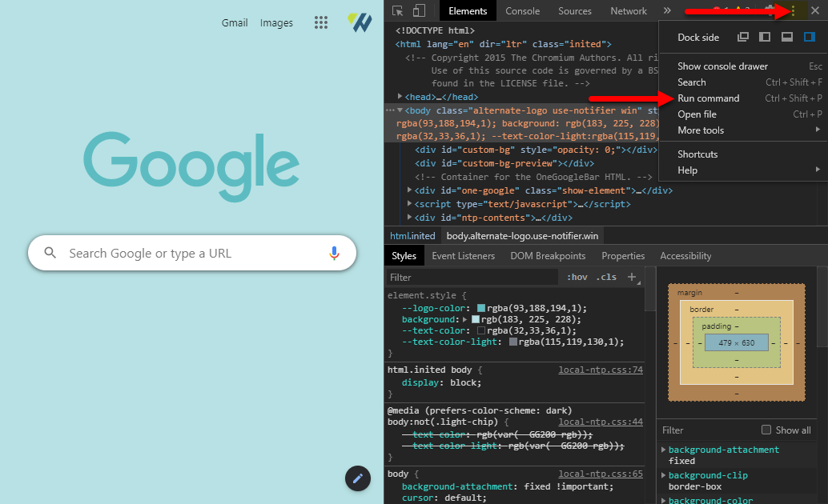828x504 pixels.
Task: Customize the page with the pencil button
Action: pyautogui.click(x=357, y=478)
